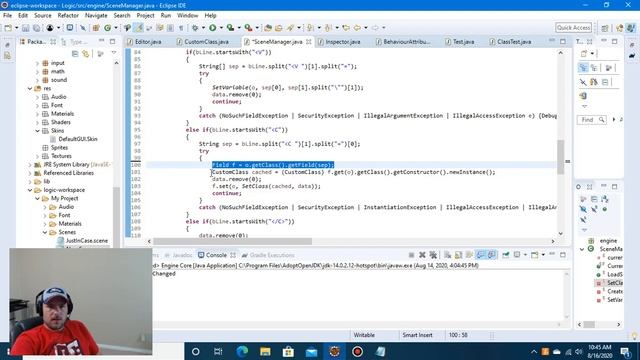Click Pin Console icon
This screenshot has height=360, width=640.
(506, 255)
